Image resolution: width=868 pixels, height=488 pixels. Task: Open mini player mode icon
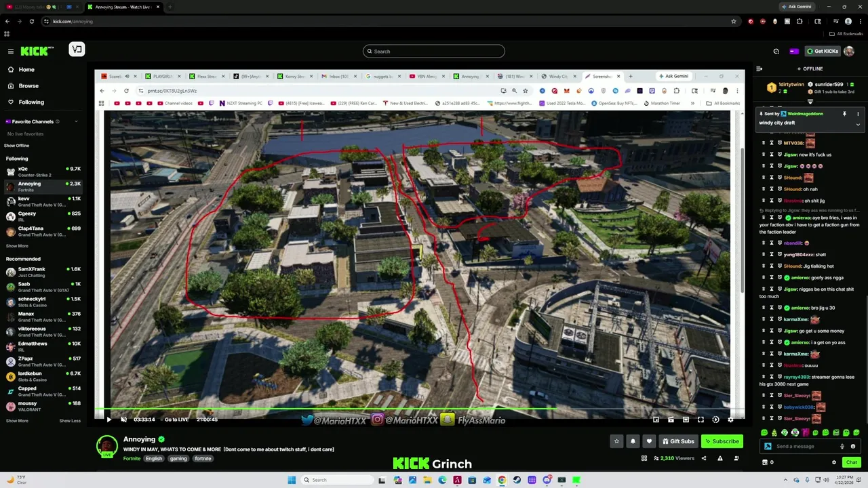click(656, 420)
